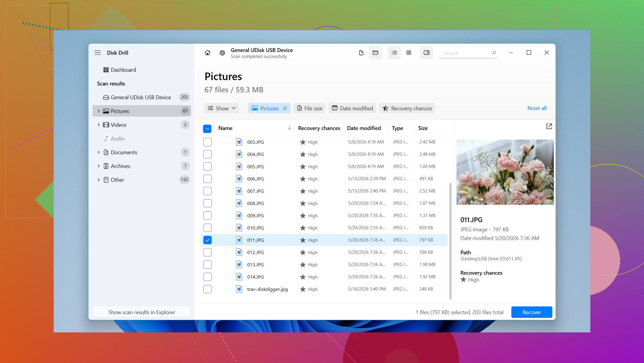
Task: Select Videos in scan results
Action: pos(142,125)
